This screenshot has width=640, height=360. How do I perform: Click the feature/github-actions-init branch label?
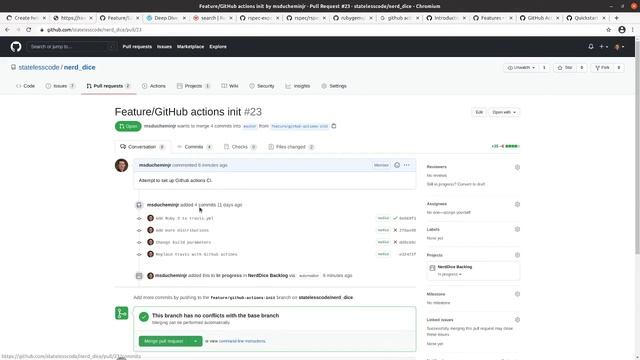(300, 126)
